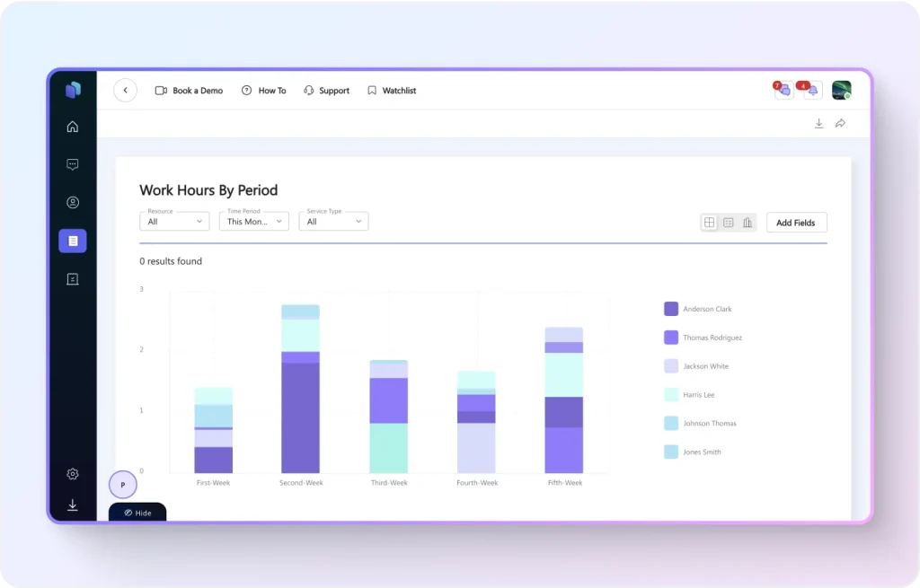The width and height of the screenshot is (920, 588).
Task: Switch to grid view toggle
Action: (710, 223)
